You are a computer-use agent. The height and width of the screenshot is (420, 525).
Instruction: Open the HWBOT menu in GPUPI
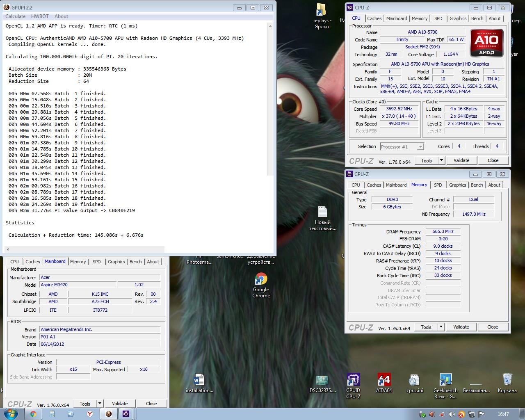(x=40, y=16)
